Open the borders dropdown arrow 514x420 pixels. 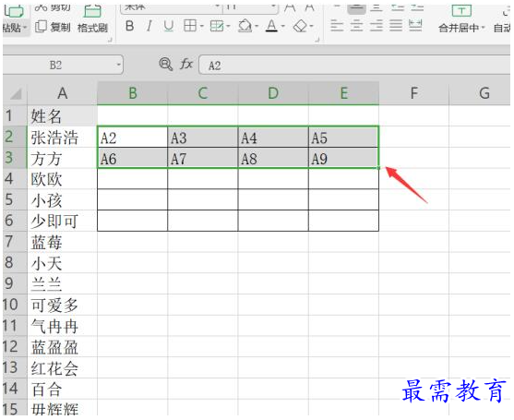click(x=201, y=26)
